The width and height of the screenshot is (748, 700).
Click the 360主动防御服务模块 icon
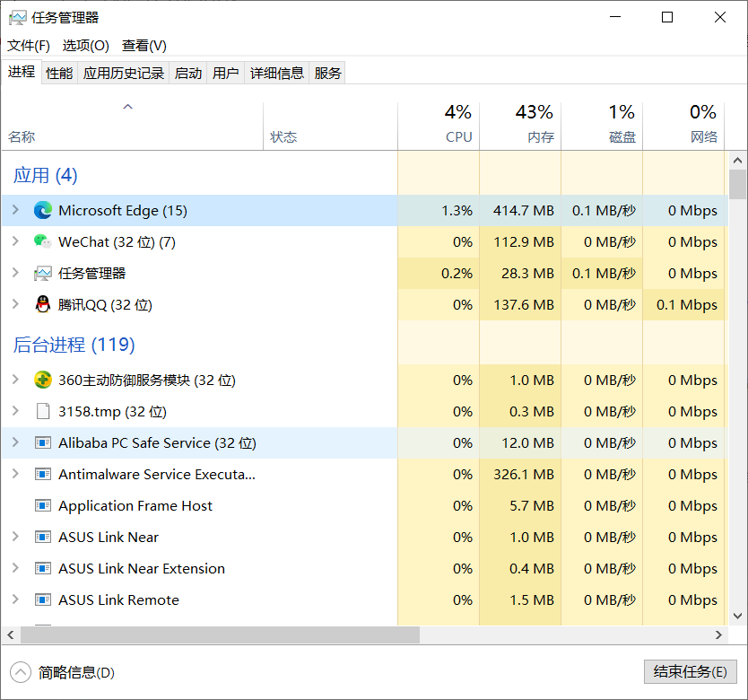point(43,381)
